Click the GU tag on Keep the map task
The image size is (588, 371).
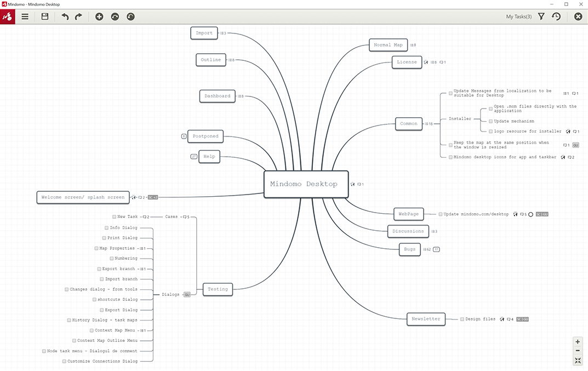pos(575,145)
